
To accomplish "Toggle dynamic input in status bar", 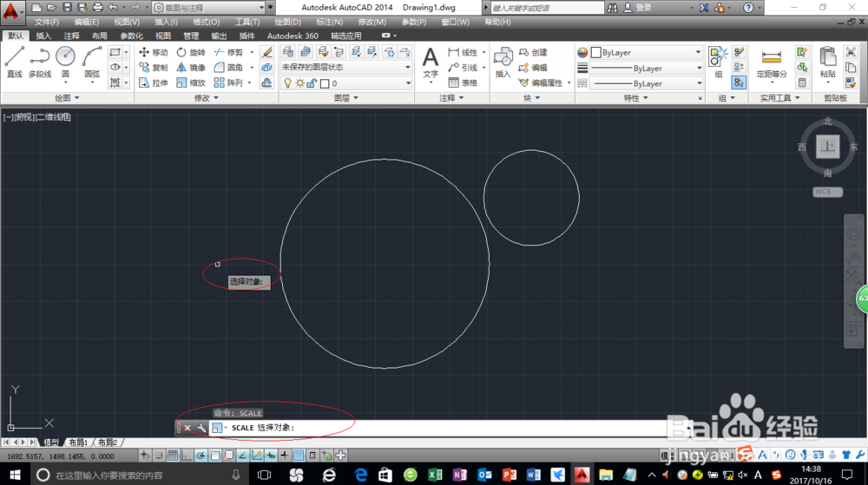I will (271, 456).
